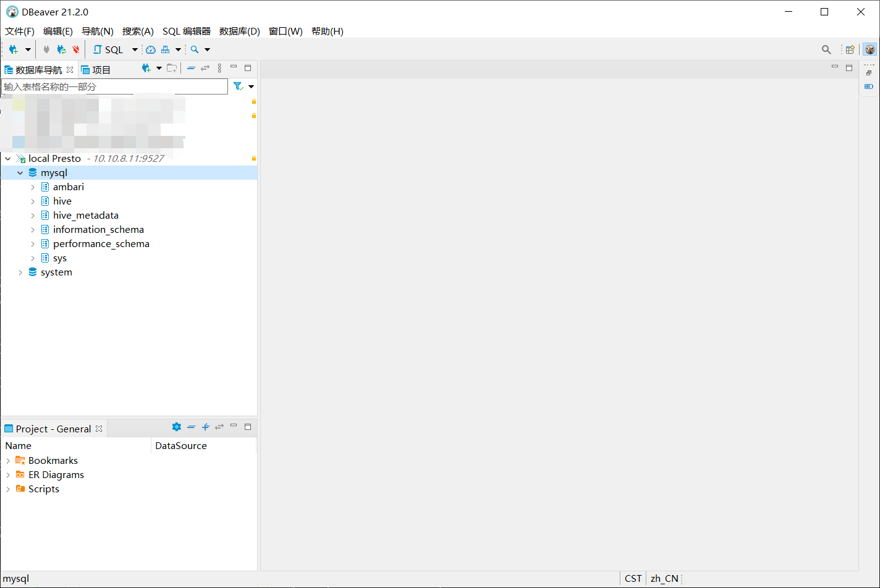Open the dropdown arrow next to blue search icon
880x588 pixels.
(x=207, y=49)
